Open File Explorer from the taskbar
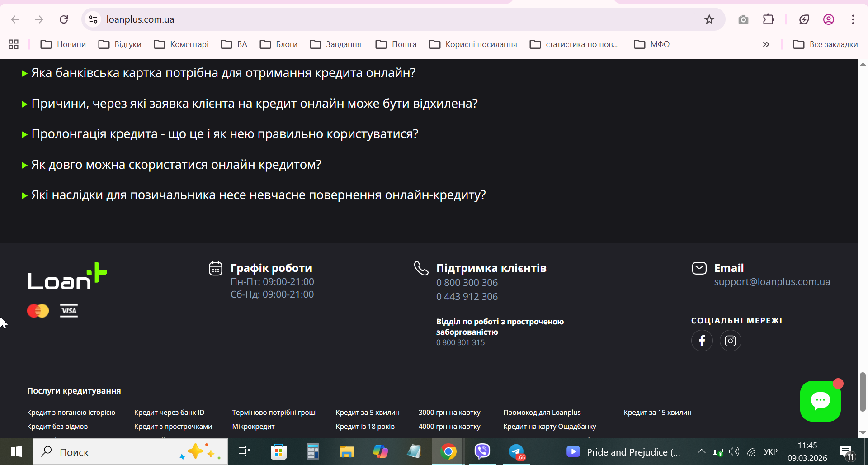The height and width of the screenshot is (465, 868). [x=346, y=451]
